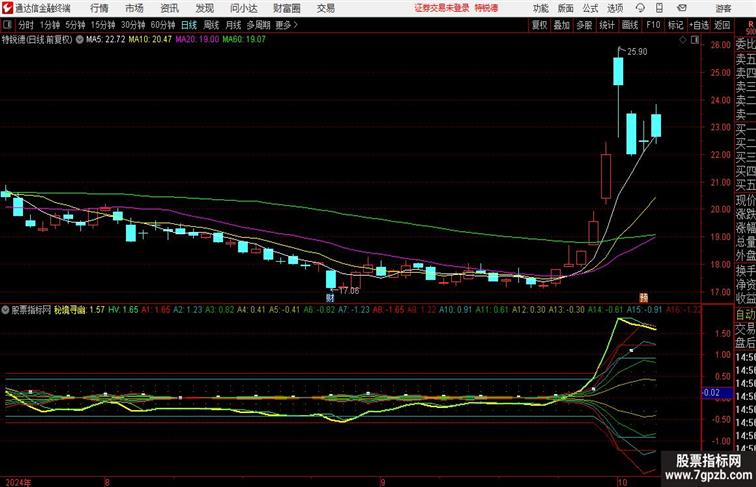Switch to 1分钟 period
The width and height of the screenshot is (756, 487).
point(50,25)
